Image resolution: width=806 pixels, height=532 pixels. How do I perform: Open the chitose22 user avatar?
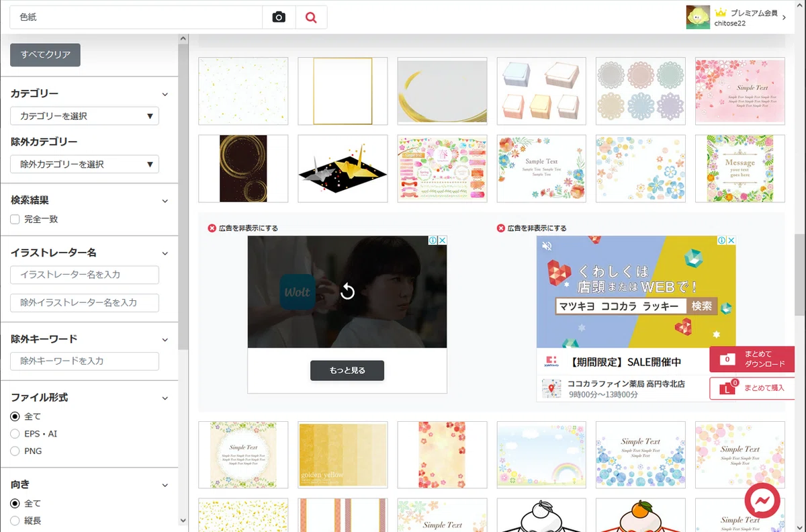(698, 17)
